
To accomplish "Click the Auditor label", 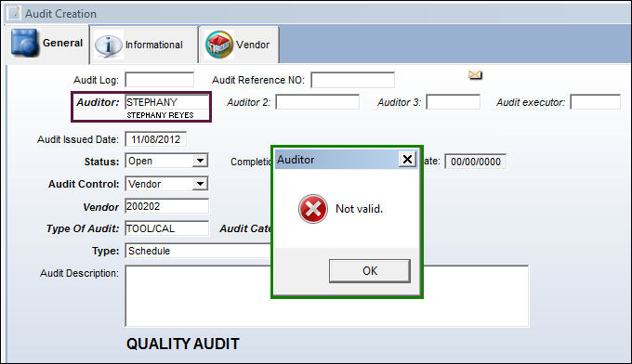I will click(x=98, y=102).
